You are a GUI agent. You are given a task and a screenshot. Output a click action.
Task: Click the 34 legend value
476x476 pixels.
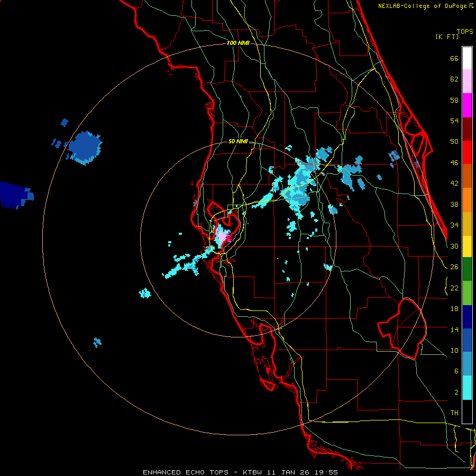(x=454, y=225)
